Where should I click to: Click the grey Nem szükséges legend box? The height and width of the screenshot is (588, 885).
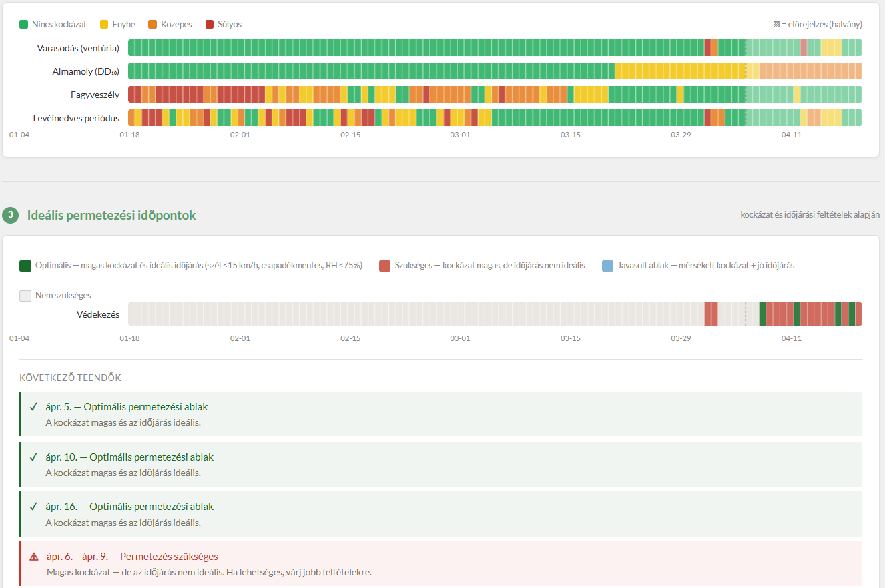coord(25,296)
